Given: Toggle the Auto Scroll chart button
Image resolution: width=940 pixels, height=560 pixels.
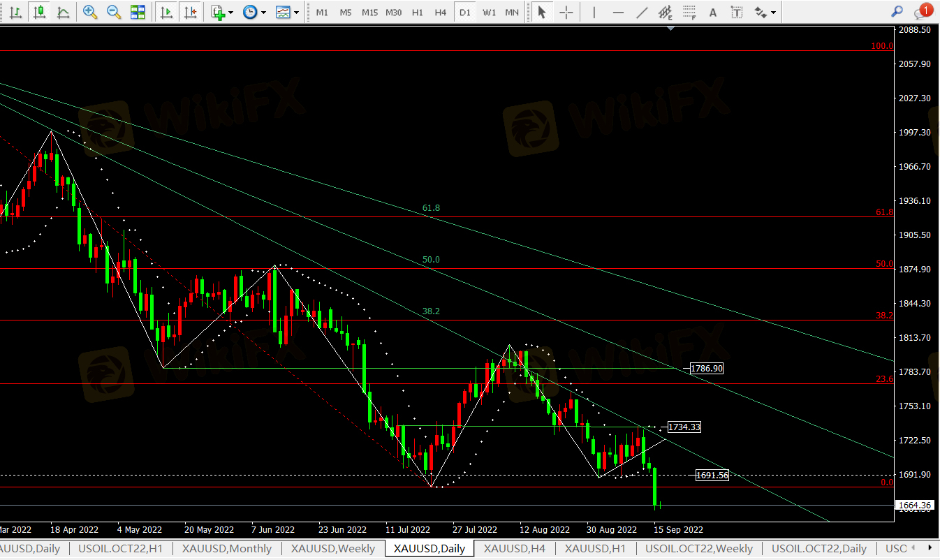Looking at the screenshot, I should [x=166, y=12].
